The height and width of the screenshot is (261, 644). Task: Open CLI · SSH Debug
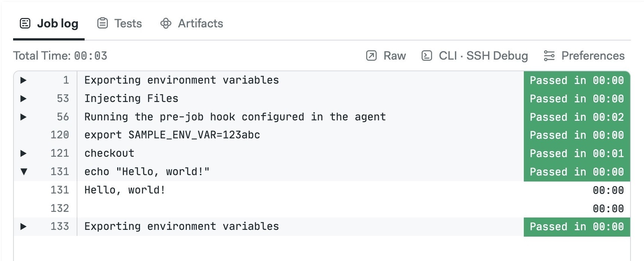[475, 56]
